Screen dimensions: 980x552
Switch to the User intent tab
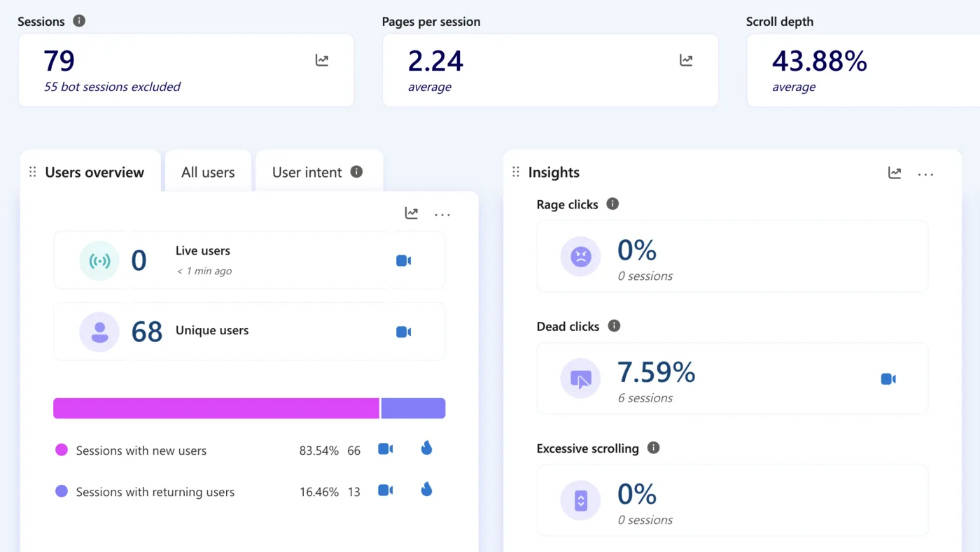pos(319,171)
